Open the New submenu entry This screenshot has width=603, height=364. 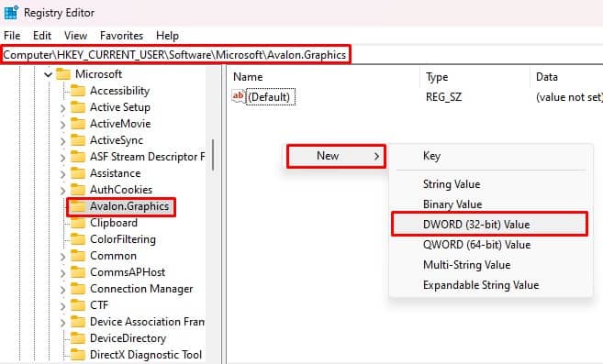point(336,156)
